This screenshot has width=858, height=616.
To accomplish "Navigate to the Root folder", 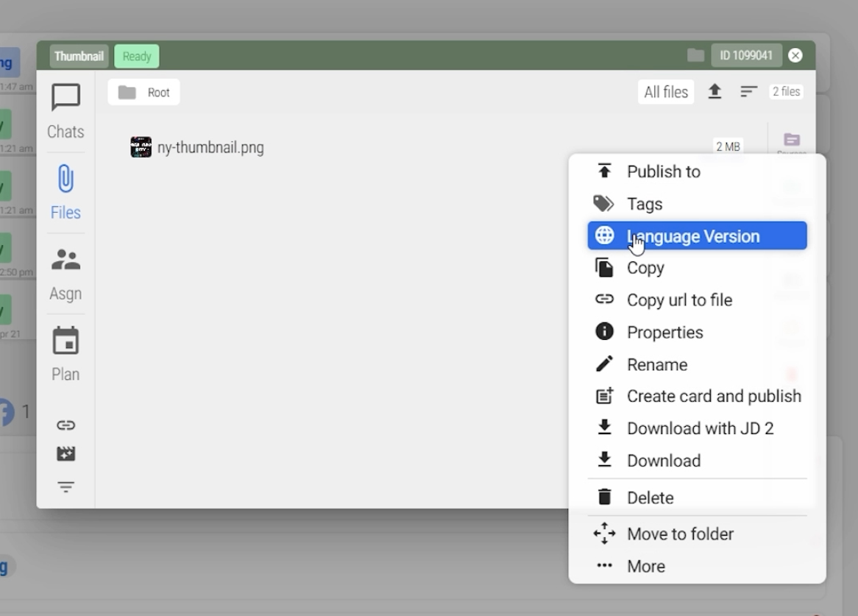I will point(144,93).
